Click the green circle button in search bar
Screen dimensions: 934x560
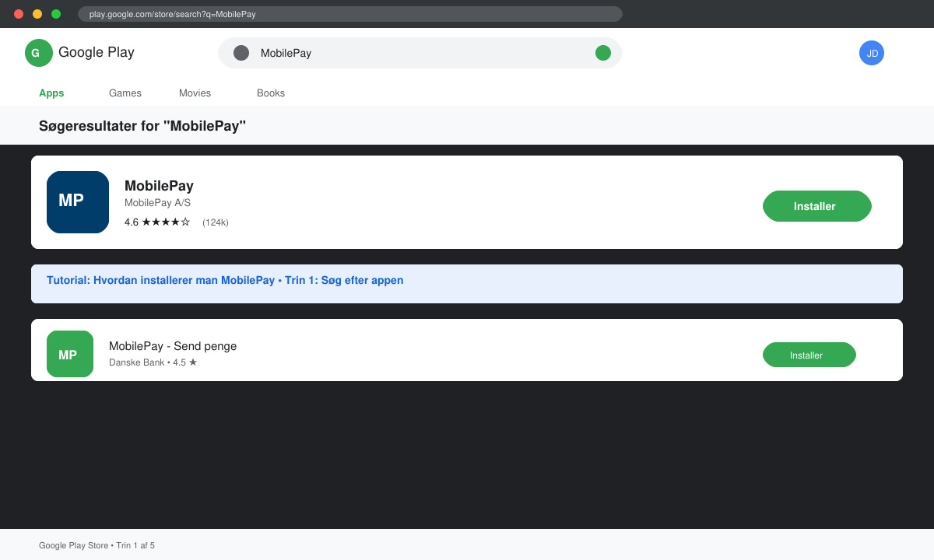pyautogui.click(x=603, y=53)
